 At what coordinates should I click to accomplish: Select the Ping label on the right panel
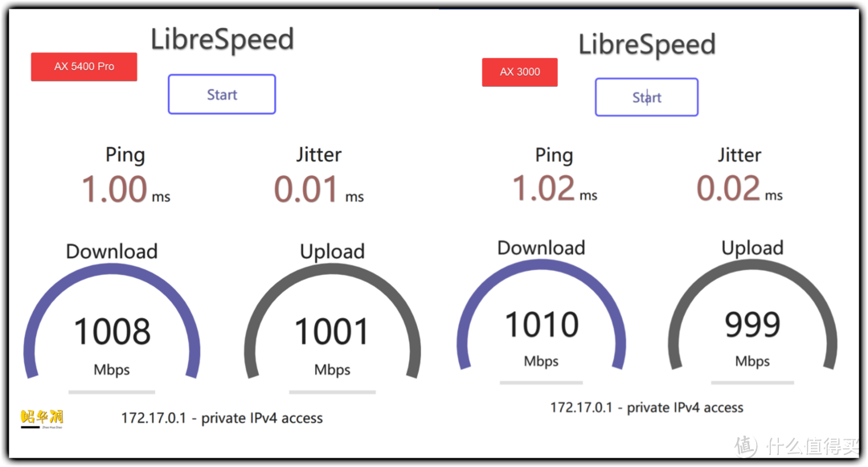point(553,154)
